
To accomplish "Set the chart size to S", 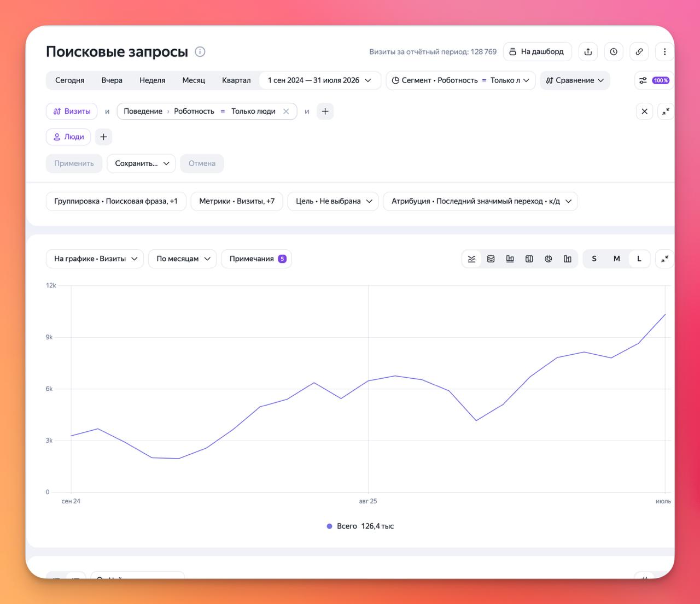I will coord(594,259).
